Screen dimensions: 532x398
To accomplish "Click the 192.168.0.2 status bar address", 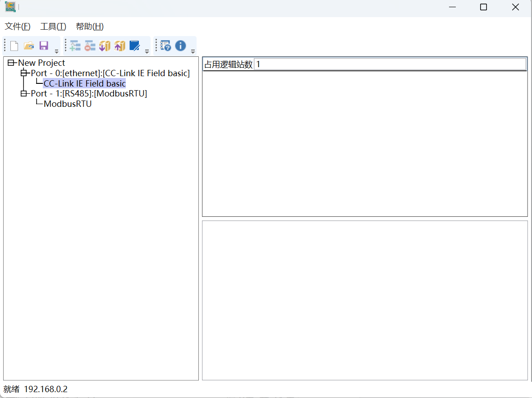I will click(46, 389).
